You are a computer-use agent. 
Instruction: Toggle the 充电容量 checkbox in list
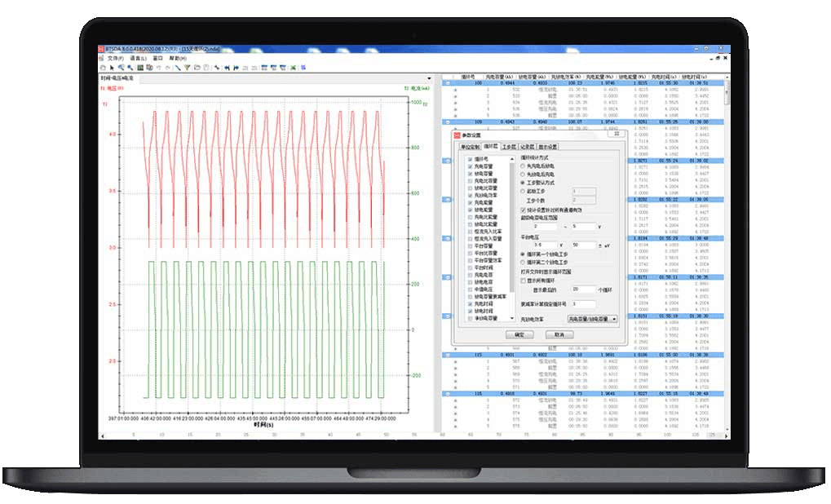(470, 166)
